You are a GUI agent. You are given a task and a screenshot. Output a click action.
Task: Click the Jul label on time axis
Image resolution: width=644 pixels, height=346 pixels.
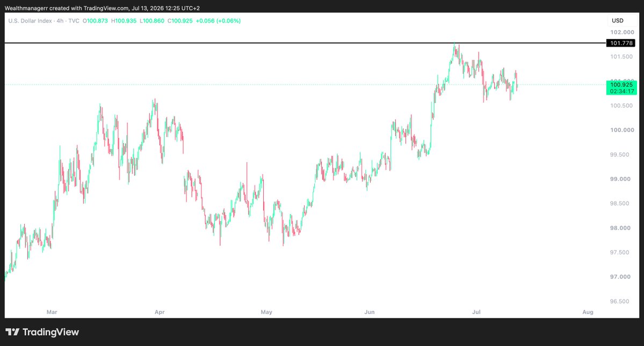(476, 312)
